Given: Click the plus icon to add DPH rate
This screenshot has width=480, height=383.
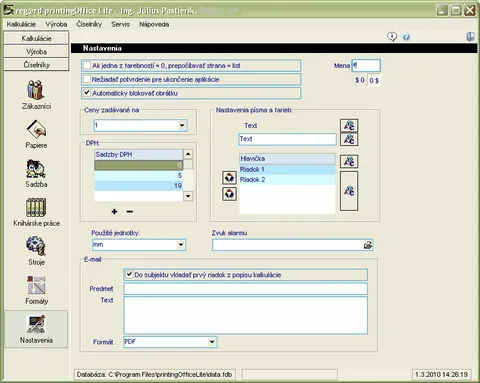Looking at the screenshot, I should 114,211.
